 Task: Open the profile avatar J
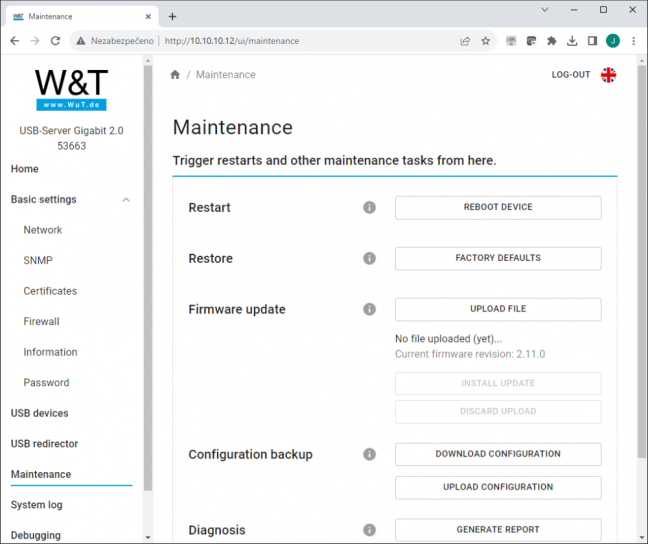pos(613,41)
